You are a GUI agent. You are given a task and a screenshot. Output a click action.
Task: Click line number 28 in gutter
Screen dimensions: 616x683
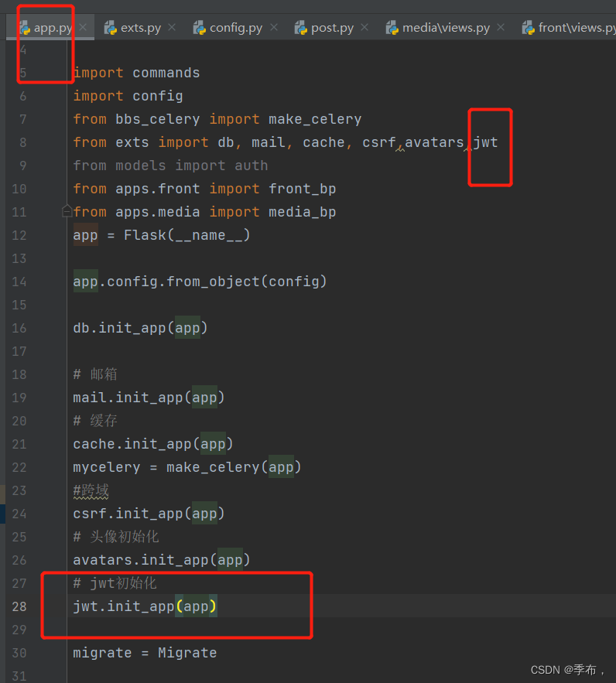coord(19,606)
